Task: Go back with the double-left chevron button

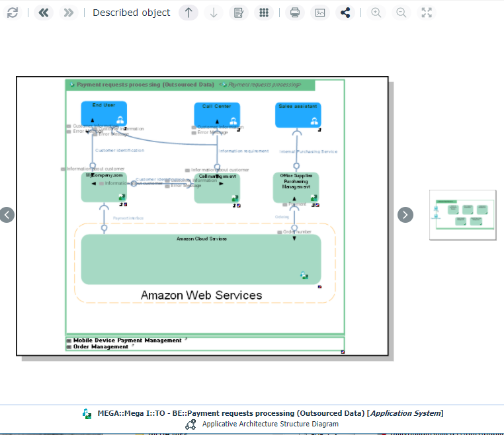Action: click(44, 13)
